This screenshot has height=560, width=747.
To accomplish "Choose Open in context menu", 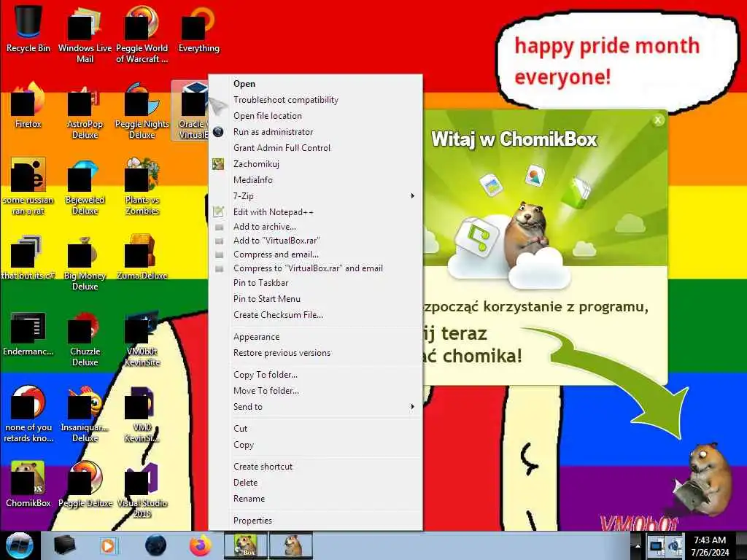I will point(315,83).
